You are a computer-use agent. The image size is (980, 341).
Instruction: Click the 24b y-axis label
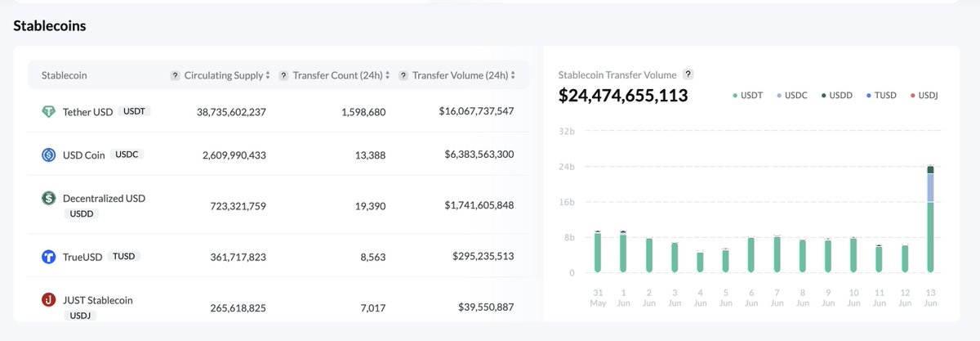[567, 166]
